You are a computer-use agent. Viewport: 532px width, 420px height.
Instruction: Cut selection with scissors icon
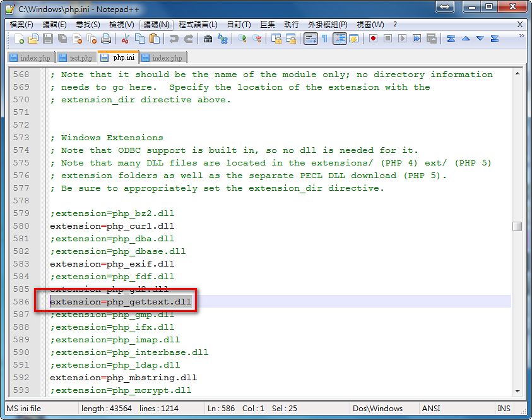pyautogui.click(x=125, y=39)
